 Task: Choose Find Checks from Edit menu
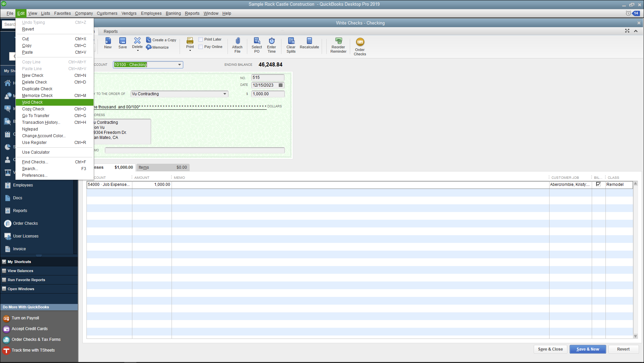[55, 162]
